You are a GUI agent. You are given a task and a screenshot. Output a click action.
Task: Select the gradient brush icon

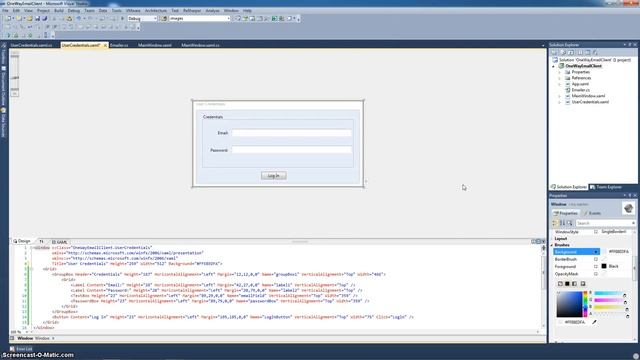tap(575, 284)
